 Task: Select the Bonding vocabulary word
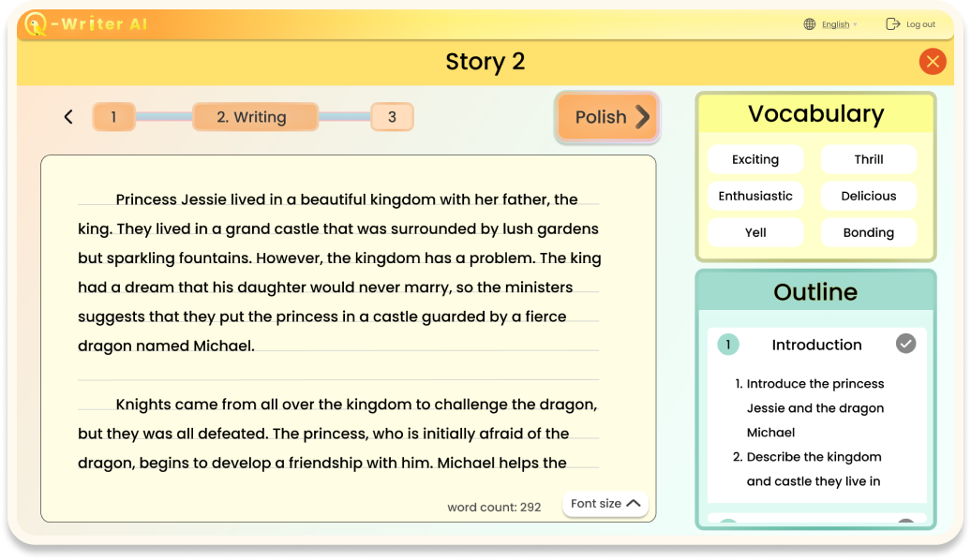[869, 232]
